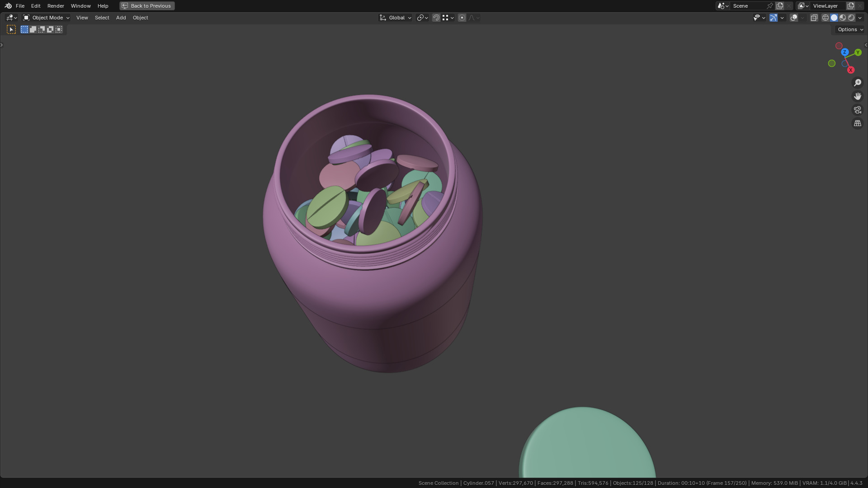
Task: Switch perspective/orthographic grid icon
Action: pyautogui.click(x=858, y=123)
